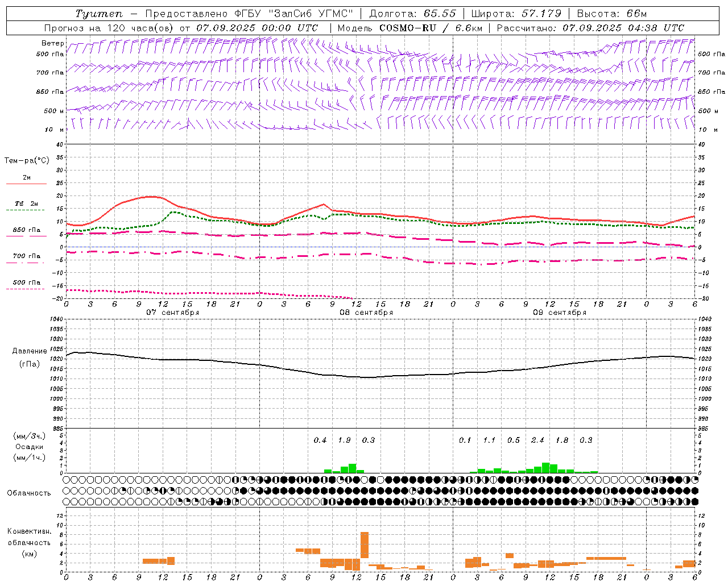This screenshot has height=582, width=728.
Task: Click the "Ветер" wind panel label
Action: pos(53,43)
